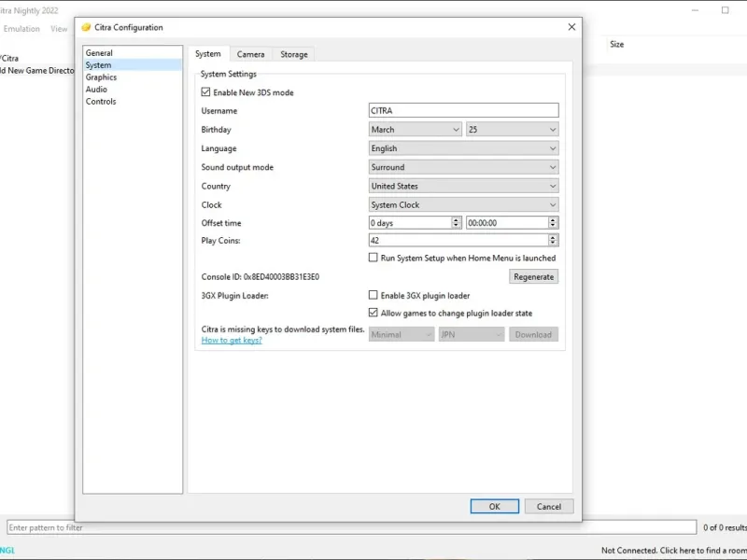The height and width of the screenshot is (560, 747).
Task: Select Graphics in the settings category list
Action: click(x=132, y=77)
